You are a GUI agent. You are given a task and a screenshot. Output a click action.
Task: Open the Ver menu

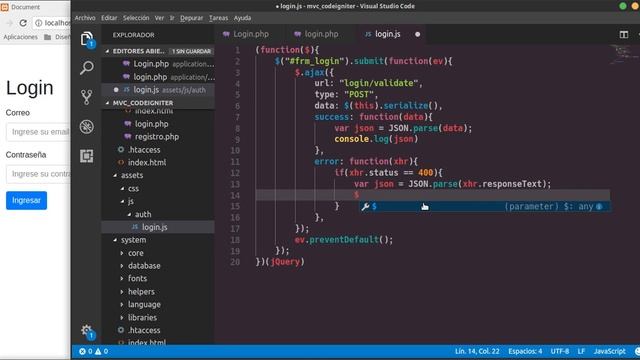click(159, 18)
